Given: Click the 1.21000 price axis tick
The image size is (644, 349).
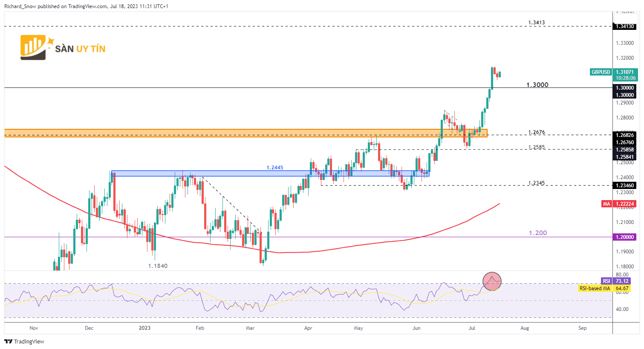Looking at the screenshot, I should pos(625,222).
